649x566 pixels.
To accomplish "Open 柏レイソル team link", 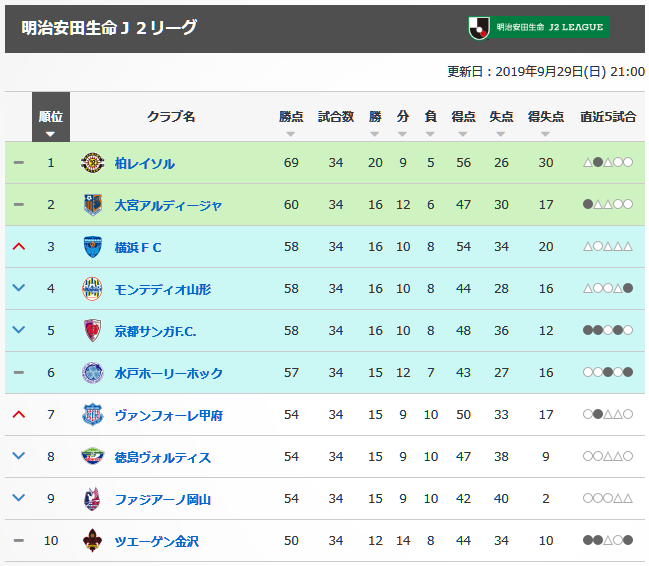I will click(x=145, y=164).
